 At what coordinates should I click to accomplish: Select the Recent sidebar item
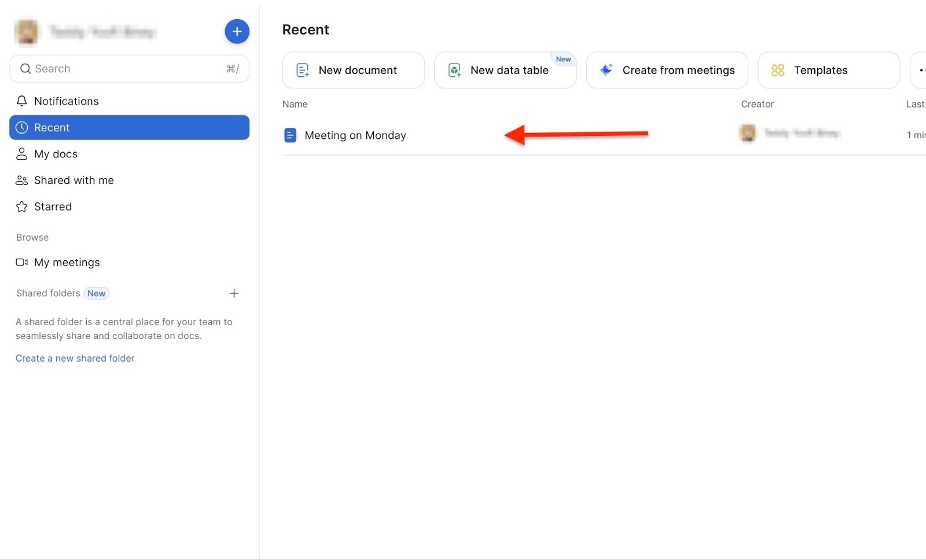coord(129,127)
